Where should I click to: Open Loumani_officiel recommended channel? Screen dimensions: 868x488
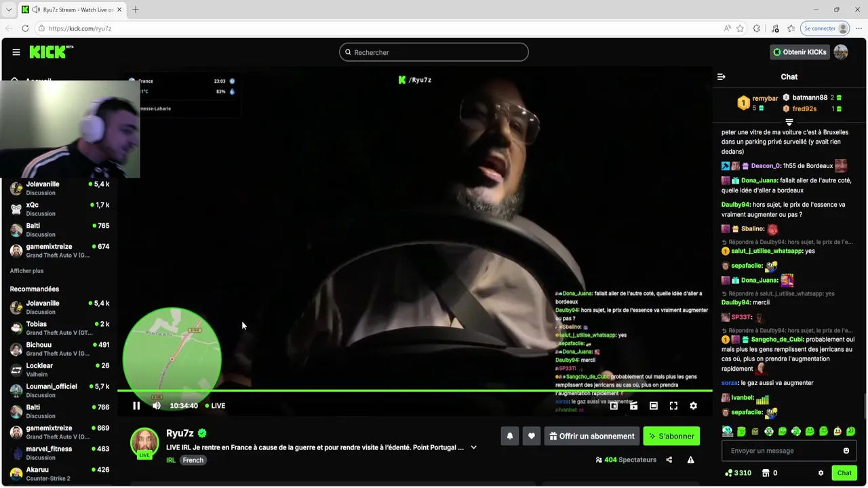click(x=60, y=390)
